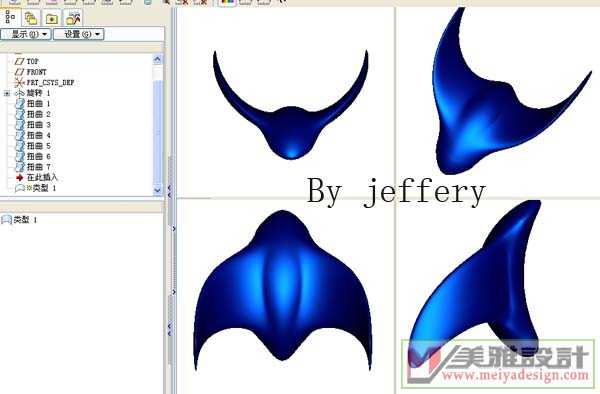This screenshot has width=600, height=394.
Task: Expand the 旋转 1 feature node
Action: (x=7, y=93)
